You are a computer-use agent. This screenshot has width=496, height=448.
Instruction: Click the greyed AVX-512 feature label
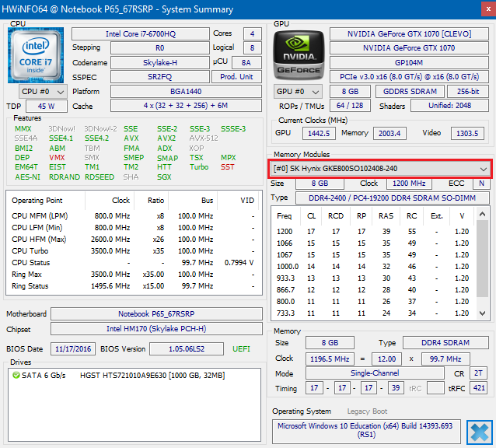tap(204, 138)
